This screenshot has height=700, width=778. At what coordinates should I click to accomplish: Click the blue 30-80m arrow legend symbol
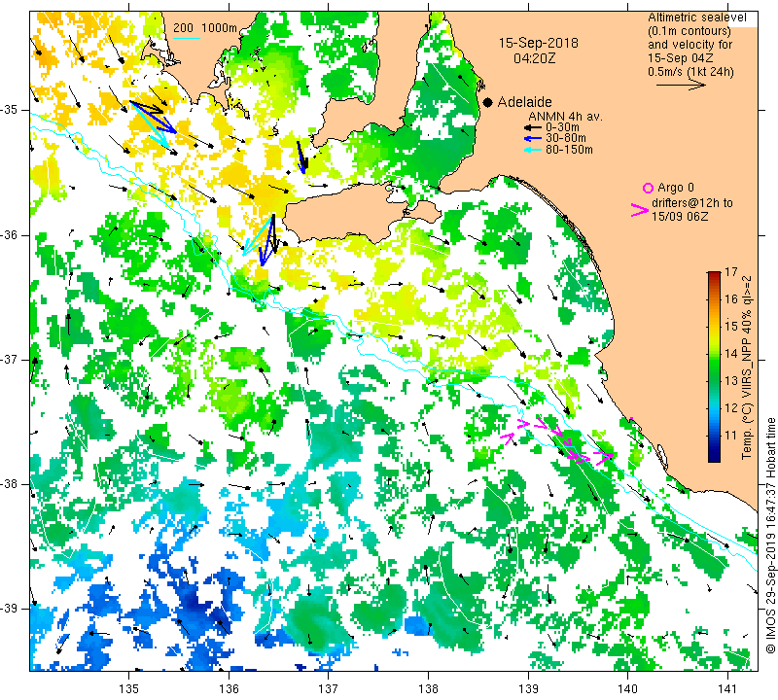point(533,138)
